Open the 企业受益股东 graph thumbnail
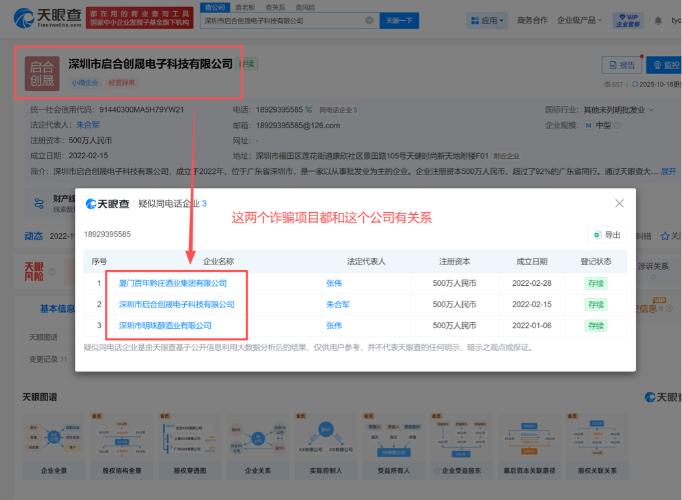 (461, 446)
